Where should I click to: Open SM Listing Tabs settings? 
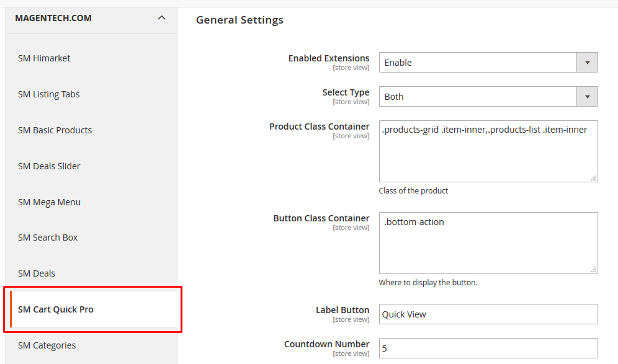[49, 94]
